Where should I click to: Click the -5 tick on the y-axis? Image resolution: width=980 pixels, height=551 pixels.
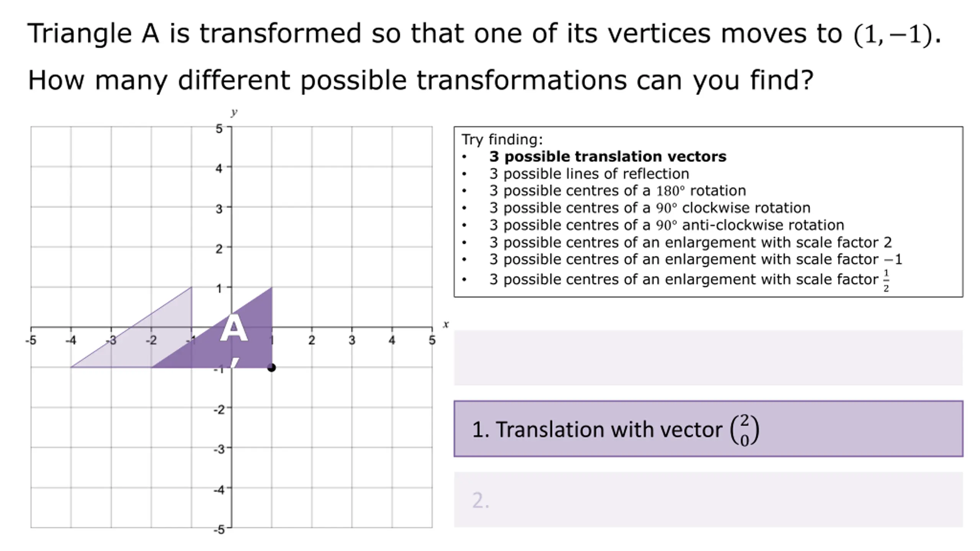pos(219,530)
